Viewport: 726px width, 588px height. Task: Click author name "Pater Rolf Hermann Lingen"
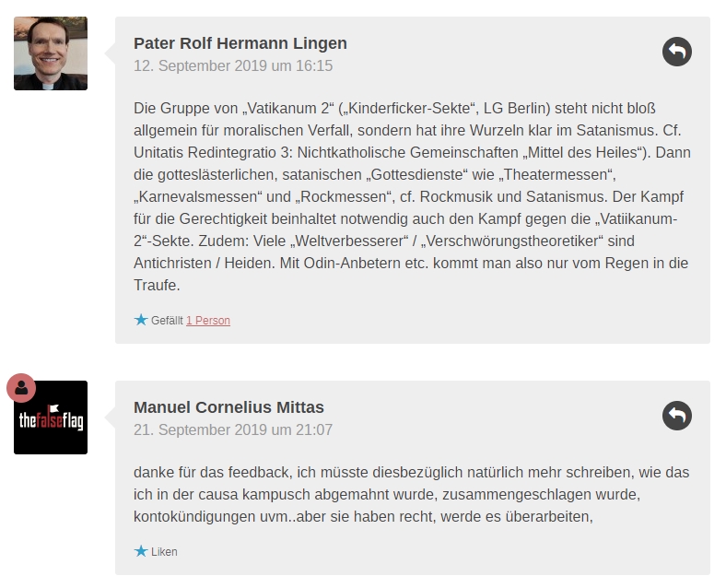(x=240, y=43)
